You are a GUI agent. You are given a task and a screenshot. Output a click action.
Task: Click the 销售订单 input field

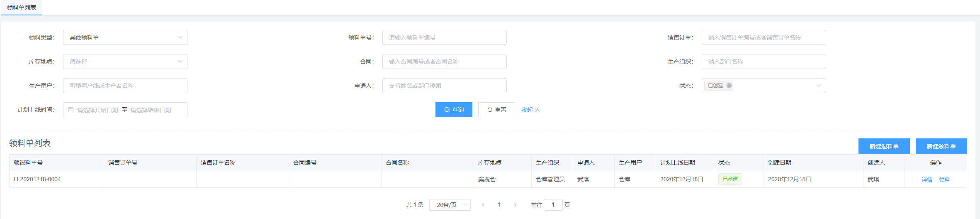pyautogui.click(x=764, y=37)
